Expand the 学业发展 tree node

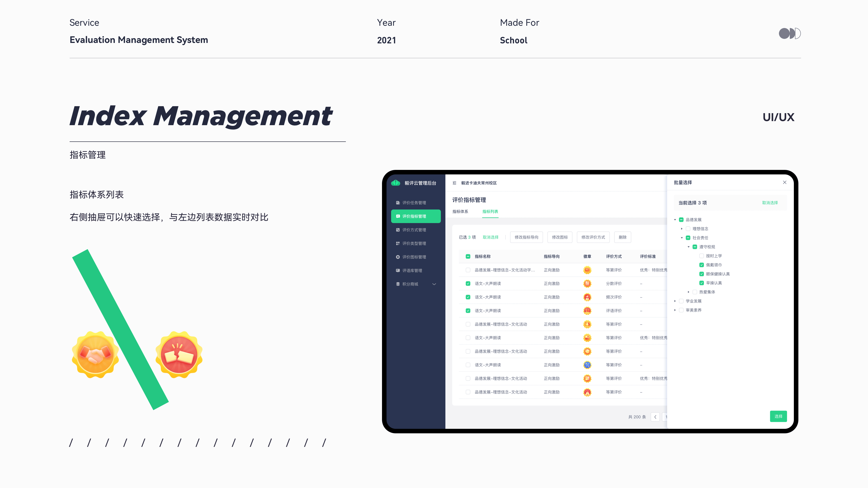coord(675,301)
